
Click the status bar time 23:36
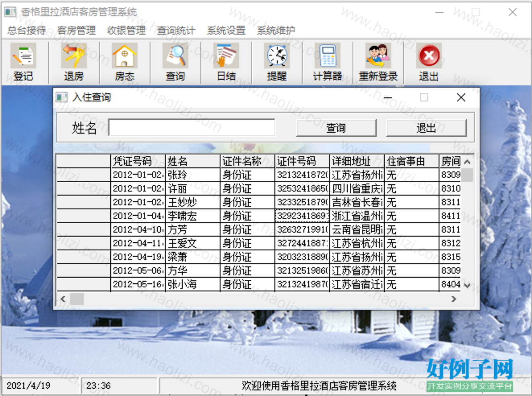coord(99,386)
